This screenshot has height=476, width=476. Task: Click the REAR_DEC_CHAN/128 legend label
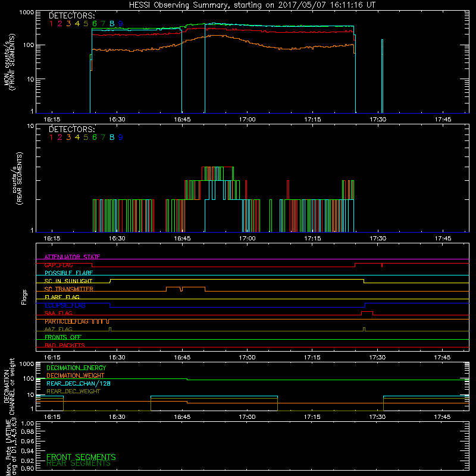click(79, 383)
